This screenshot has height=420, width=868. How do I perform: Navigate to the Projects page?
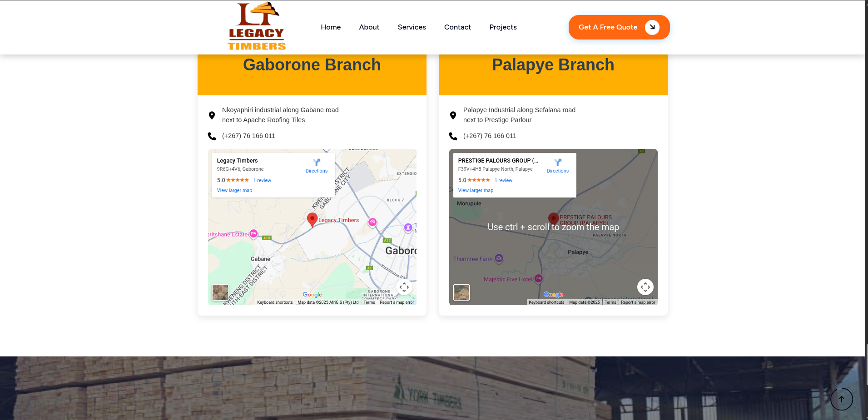[503, 27]
